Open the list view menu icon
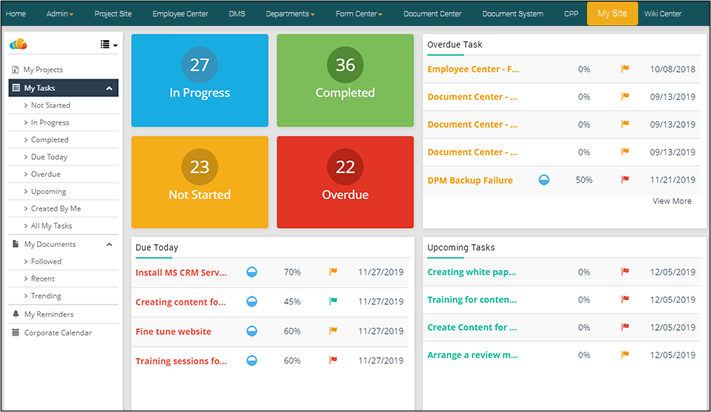Screen dimensions: 711x412 [108, 45]
